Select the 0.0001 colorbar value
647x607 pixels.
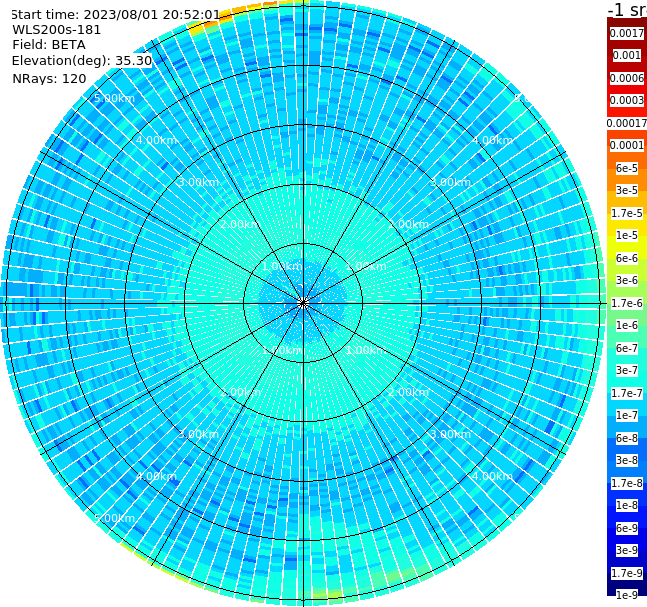627,145
